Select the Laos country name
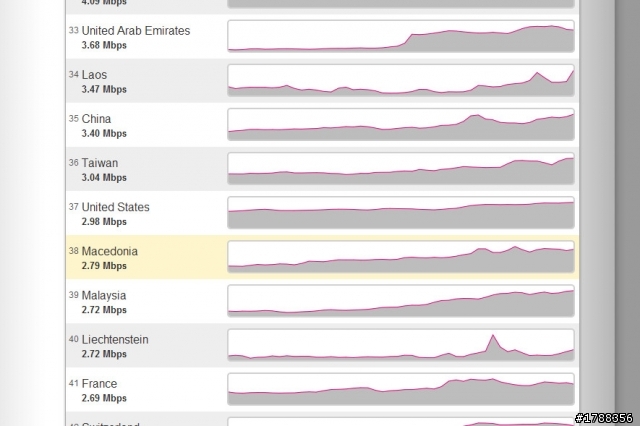Screen dimensions: 640x426 click(x=94, y=75)
